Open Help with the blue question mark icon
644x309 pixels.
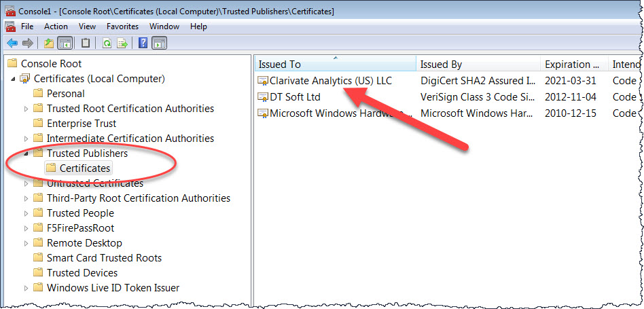pyautogui.click(x=143, y=43)
